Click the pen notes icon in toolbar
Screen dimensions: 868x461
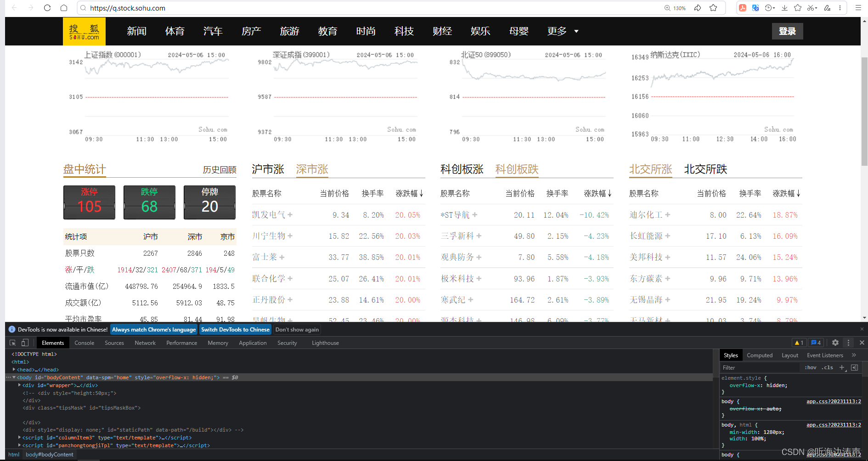(827, 8)
